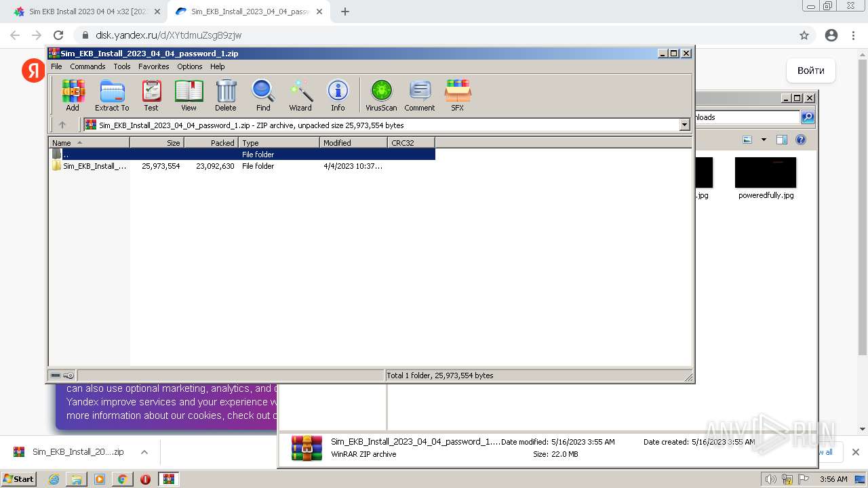868x488 pixels.
Task: Click the Delete trash can icon
Action: point(226,96)
